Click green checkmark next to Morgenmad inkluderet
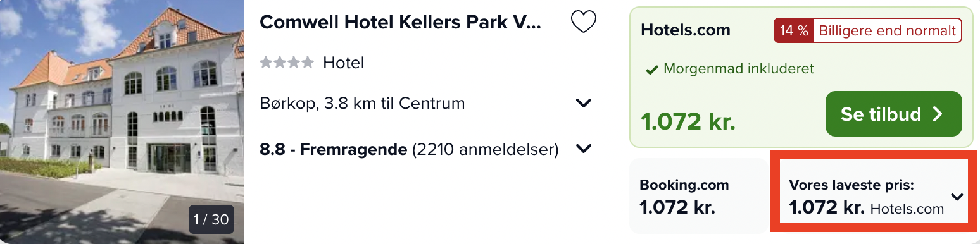Viewport: 980px width, 244px height. coord(651,70)
